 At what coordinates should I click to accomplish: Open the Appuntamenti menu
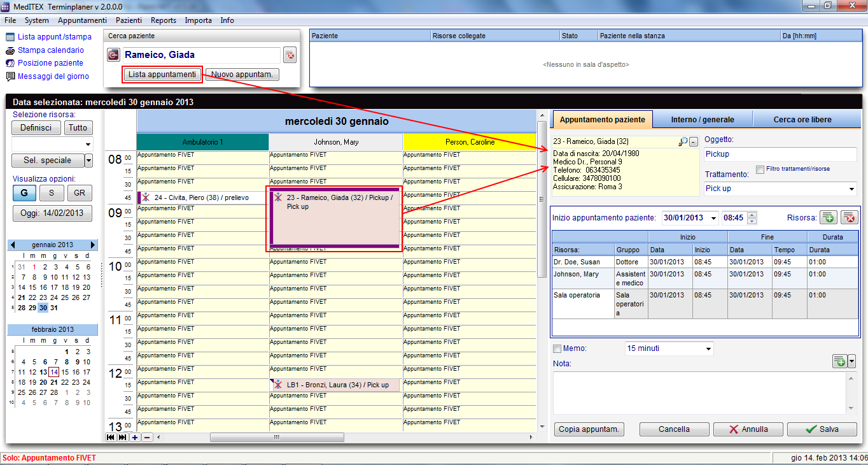pyautogui.click(x=82, y=20)
